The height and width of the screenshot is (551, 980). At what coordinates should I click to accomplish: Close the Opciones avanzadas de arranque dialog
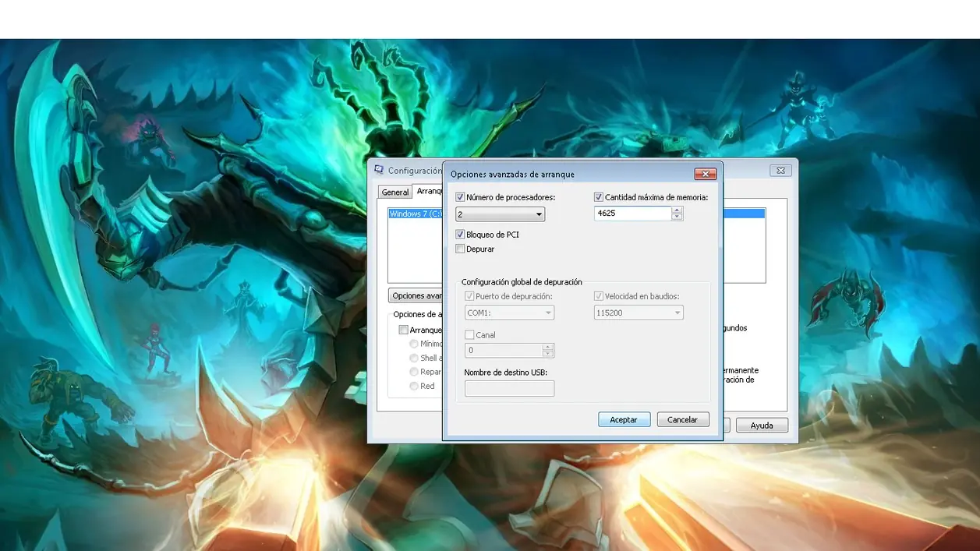point(705,174)
